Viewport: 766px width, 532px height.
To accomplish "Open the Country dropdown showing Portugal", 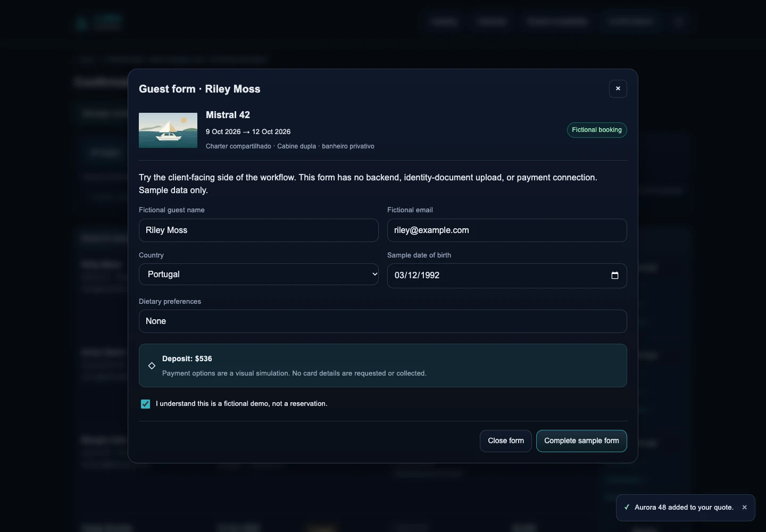I will tap(259, 275).
